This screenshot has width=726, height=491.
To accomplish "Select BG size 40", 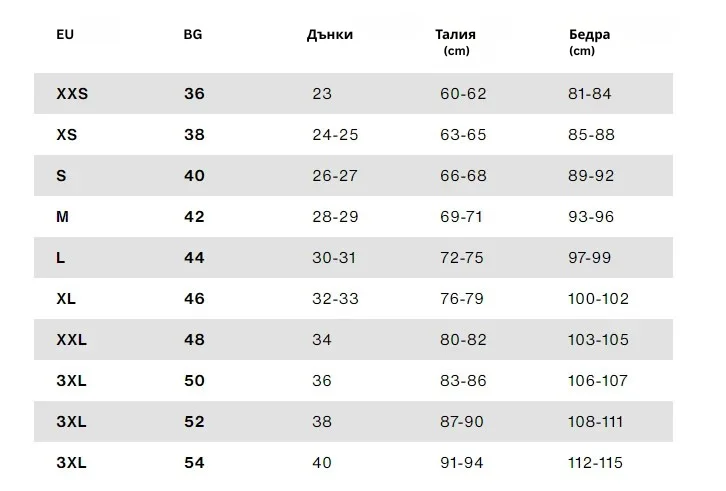I will point(194,176).
